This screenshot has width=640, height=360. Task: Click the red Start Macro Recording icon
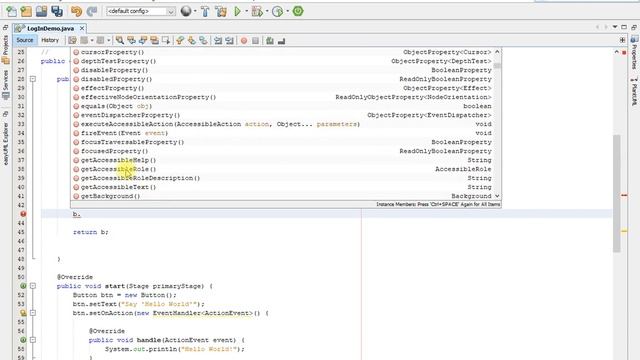pyautogui.click(x=244, y=41)
